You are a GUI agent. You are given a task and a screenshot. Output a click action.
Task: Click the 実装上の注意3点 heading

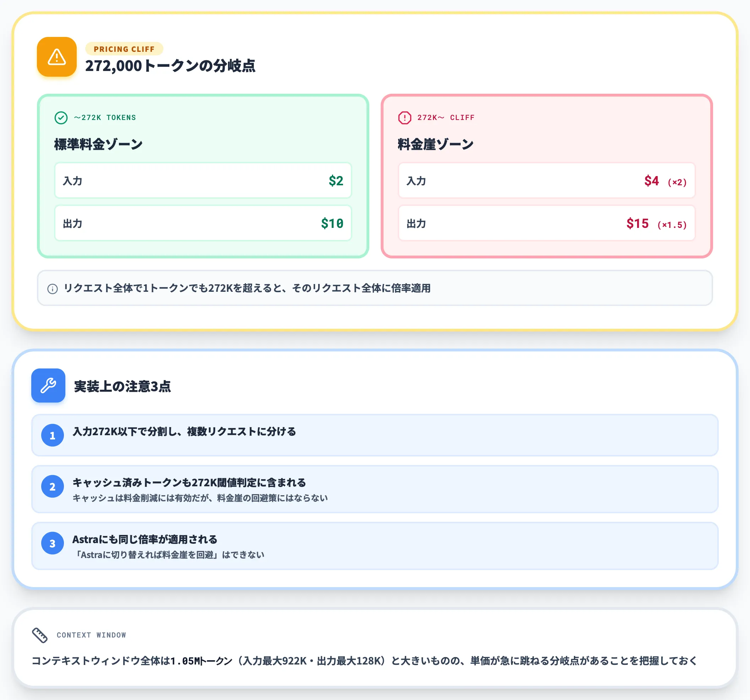coord(122,386)
